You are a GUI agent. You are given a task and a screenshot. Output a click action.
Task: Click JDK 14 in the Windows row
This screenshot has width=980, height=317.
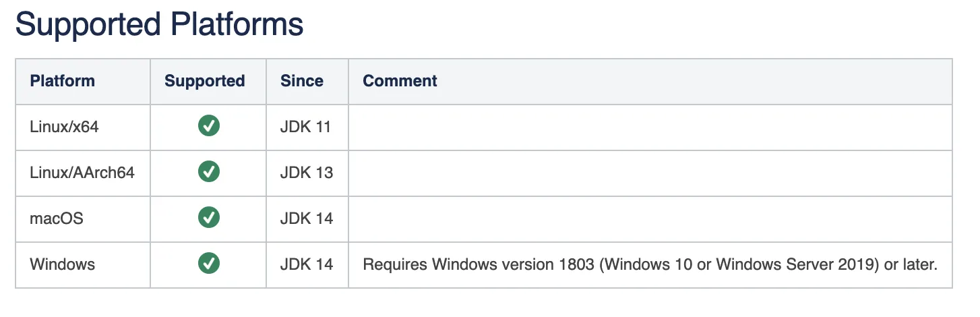(x=307, y=264)
